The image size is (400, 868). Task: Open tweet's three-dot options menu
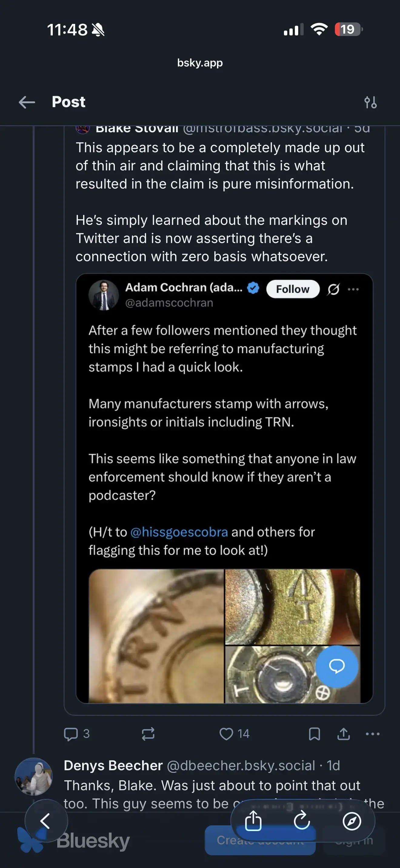click(x=353, y=289)
